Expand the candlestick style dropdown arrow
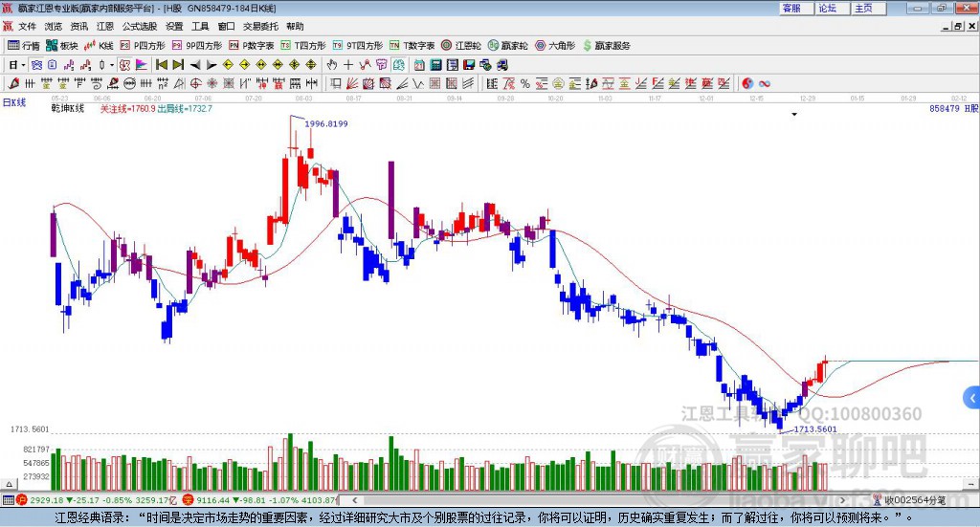Viewport: 980px width, 527px height. tap(111, 65)
